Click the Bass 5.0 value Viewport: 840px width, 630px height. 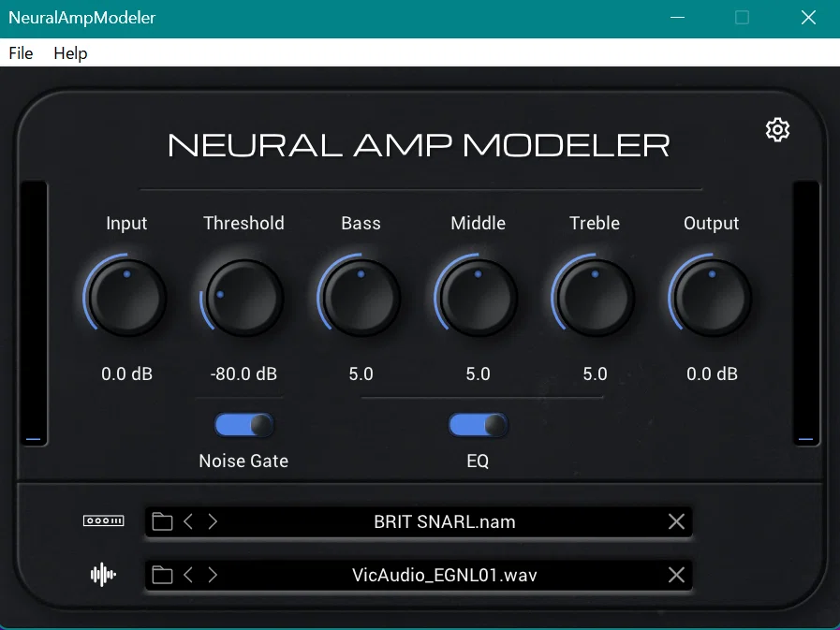coord(361,374)
